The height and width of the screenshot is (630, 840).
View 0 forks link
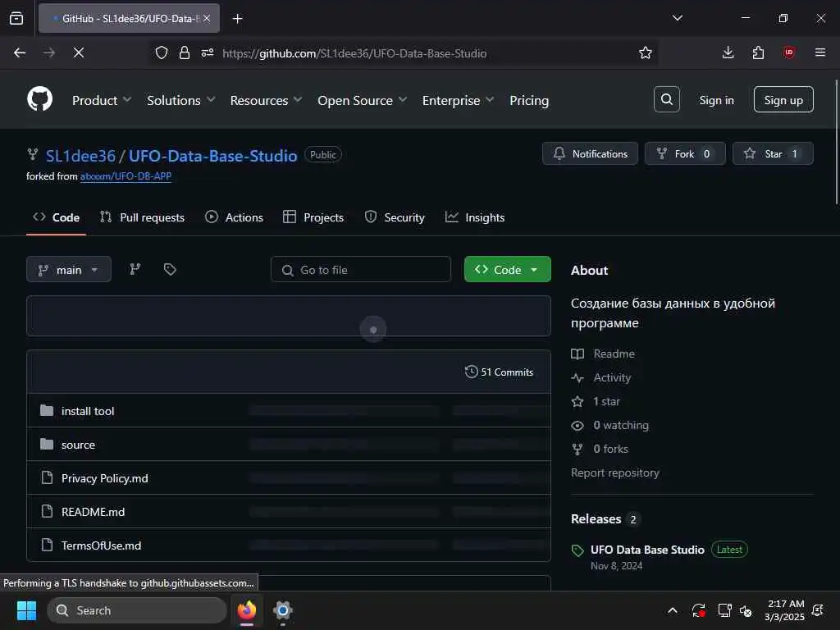pyautogui.click(x=610, y=449)
